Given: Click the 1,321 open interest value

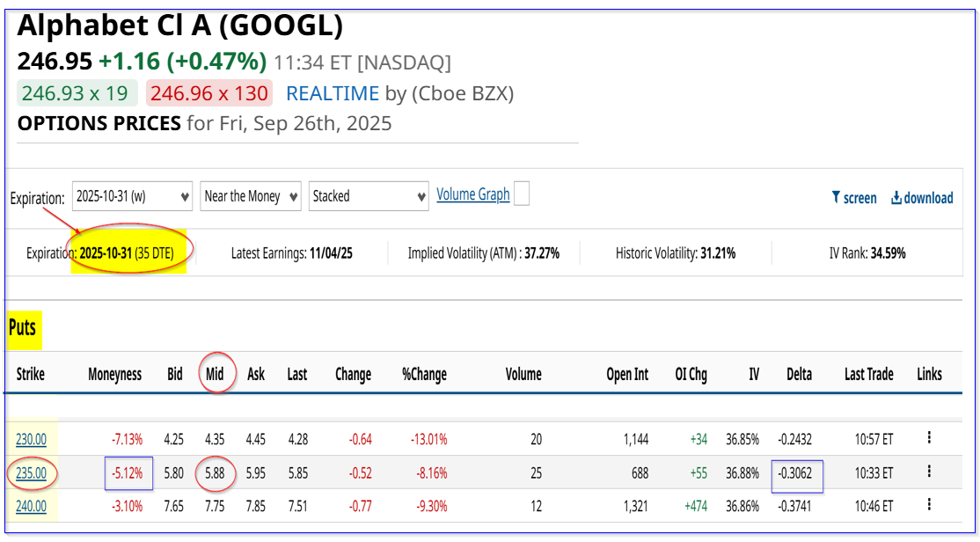Looking at the screenshot, I should pyautogui.click(x=636, y=507).
